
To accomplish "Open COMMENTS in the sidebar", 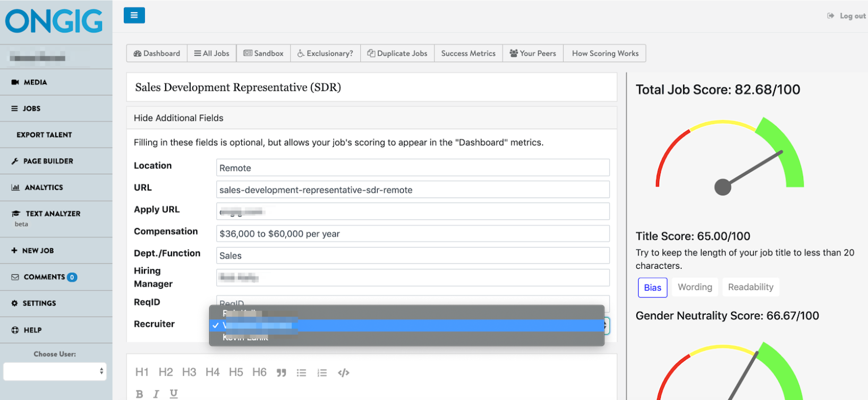I will coord(56,277).
